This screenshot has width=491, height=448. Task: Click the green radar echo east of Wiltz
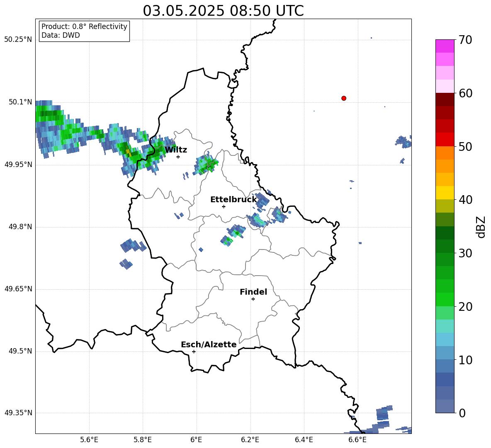click(x=205, y=164)
